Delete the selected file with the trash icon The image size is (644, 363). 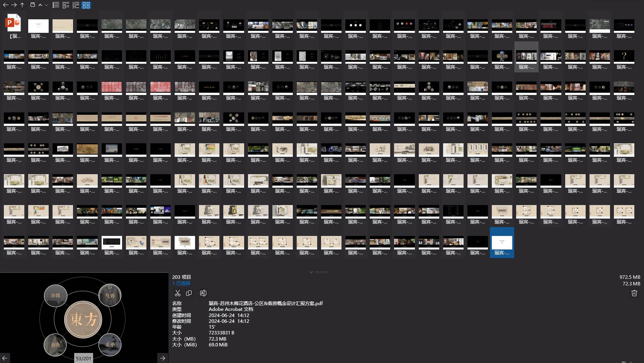pyautogui.click(x=634, y=293)
